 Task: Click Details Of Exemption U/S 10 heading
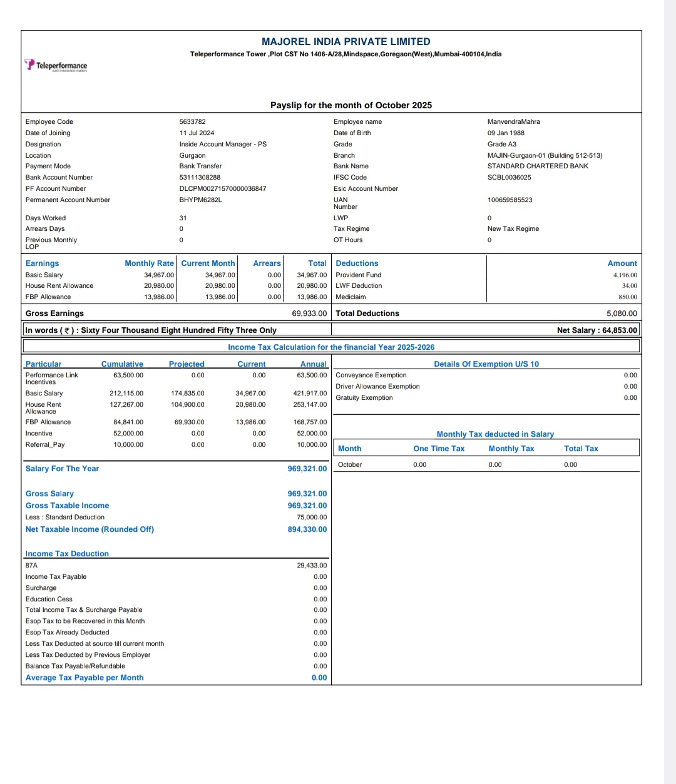point(486,364)
